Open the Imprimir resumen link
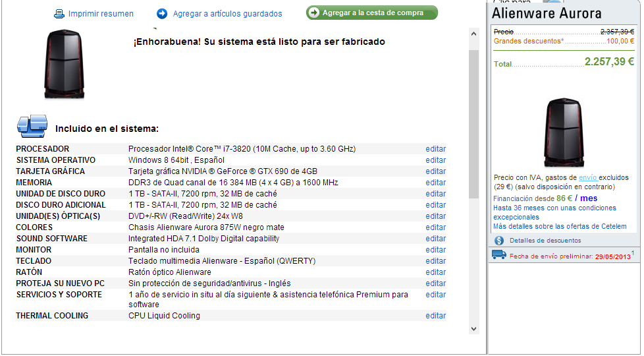 pyautogui.click(x=101, y=14)
